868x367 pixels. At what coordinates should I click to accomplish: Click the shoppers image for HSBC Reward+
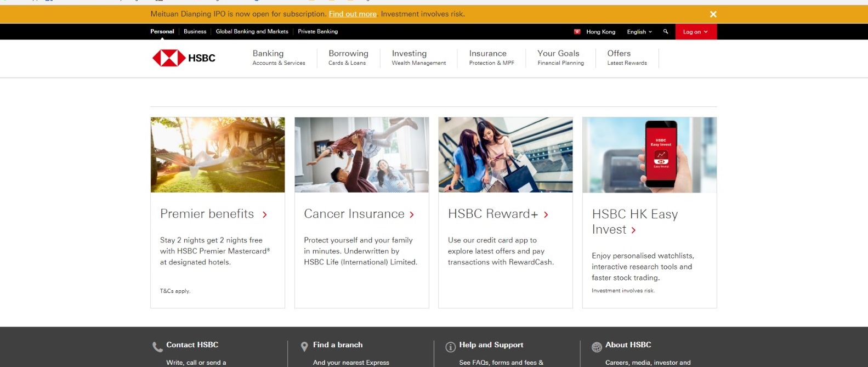tap(506, 155)
